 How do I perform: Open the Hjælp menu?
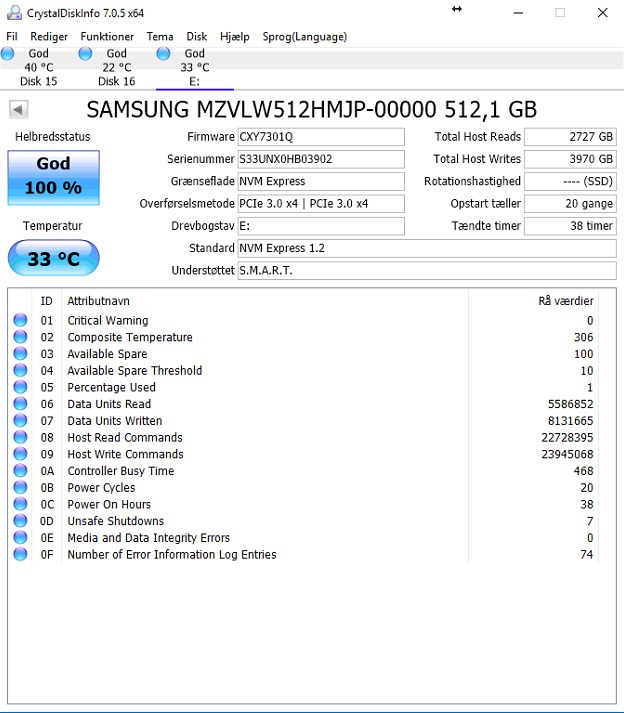235,36
